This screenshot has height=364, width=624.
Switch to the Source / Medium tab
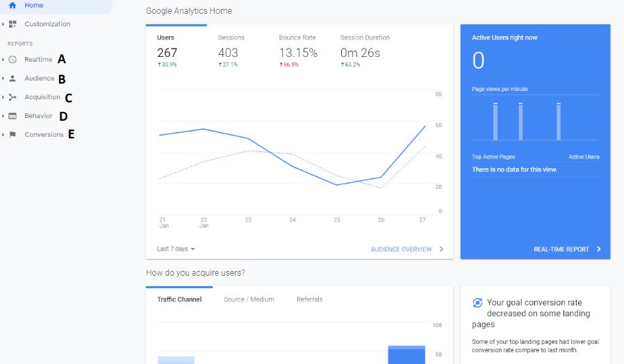tap(249, 299)
